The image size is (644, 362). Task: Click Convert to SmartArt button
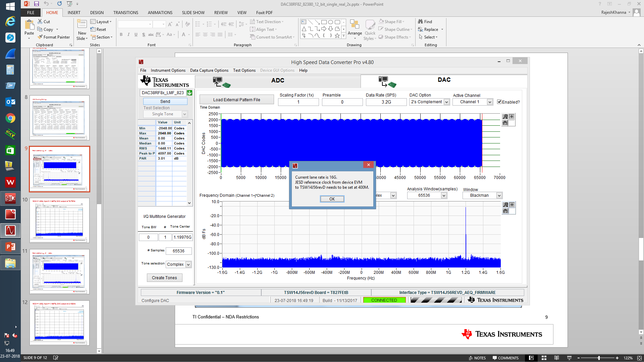tap(272, 37)
